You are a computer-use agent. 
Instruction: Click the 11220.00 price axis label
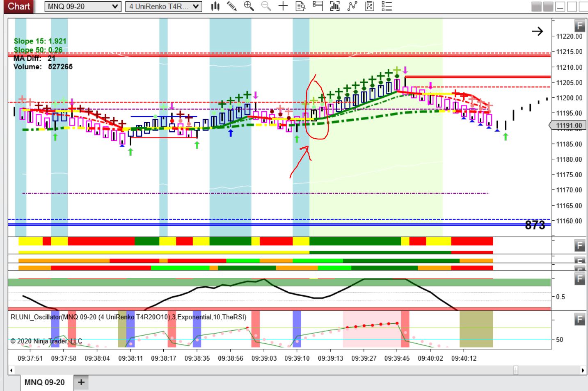click(569, 37)
